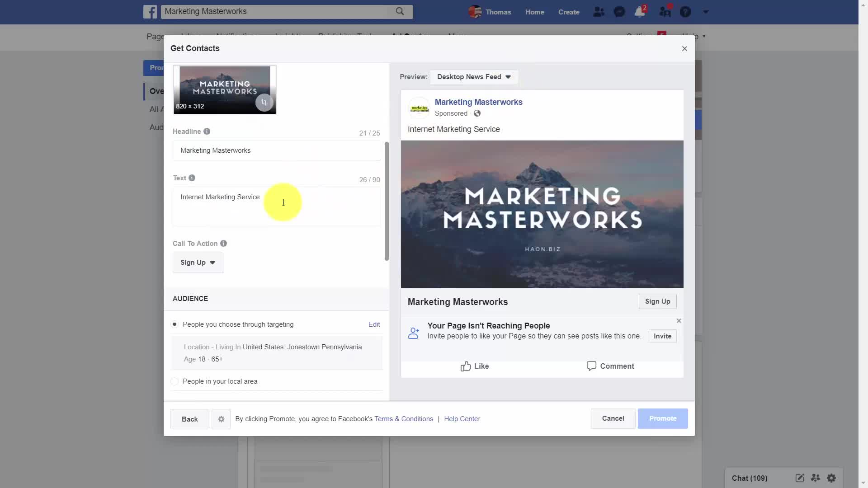Edit the targeting audience

click(x=374, y=324)
